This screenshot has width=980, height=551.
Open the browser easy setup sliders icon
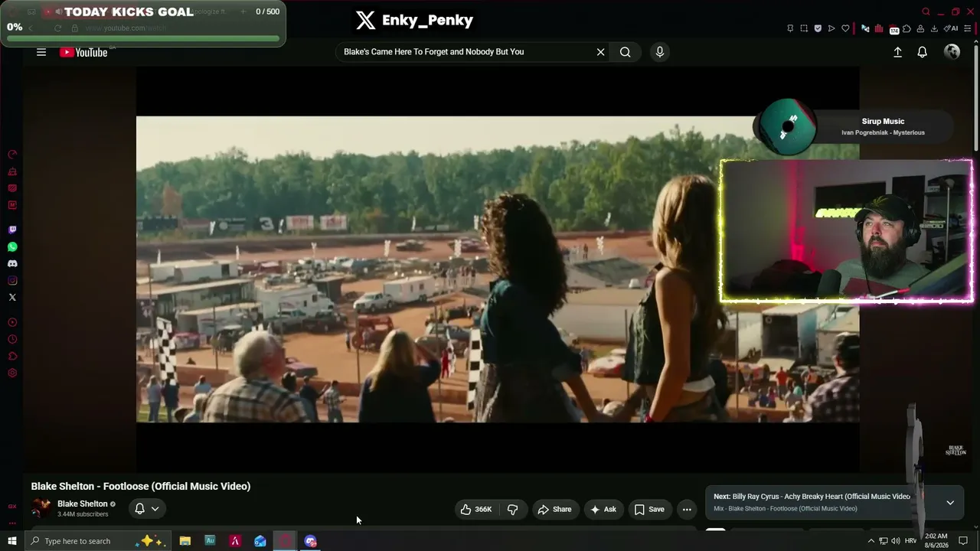pyautogui.click(x=968, y=28)
